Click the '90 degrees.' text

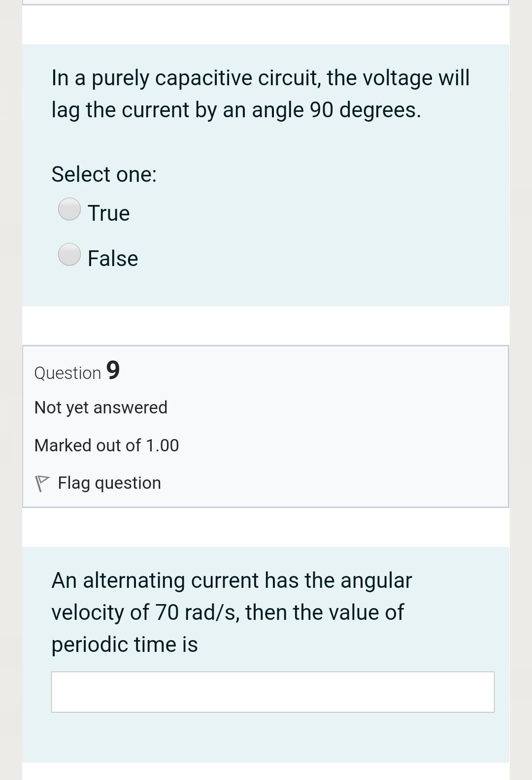[366, 110]
